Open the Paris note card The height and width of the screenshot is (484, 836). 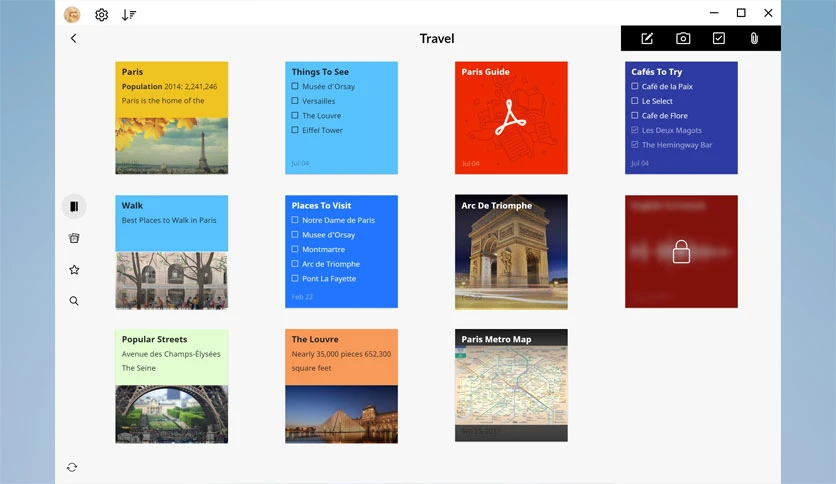(x=172, y=118)
